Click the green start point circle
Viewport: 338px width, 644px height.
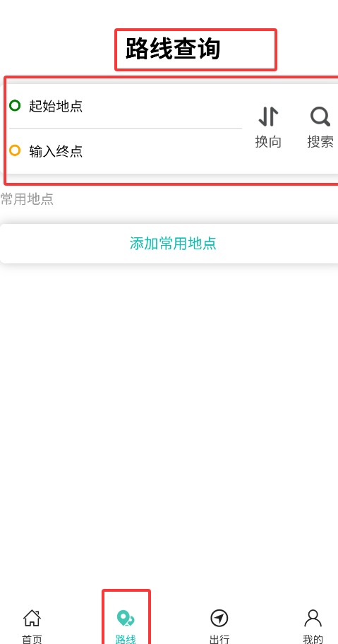(x=15, y=105)
